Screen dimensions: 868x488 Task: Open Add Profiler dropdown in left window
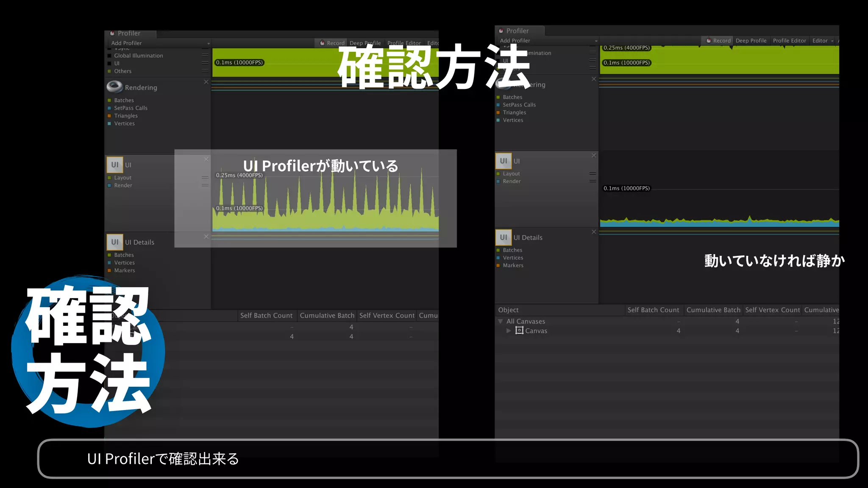coord(160,43)
